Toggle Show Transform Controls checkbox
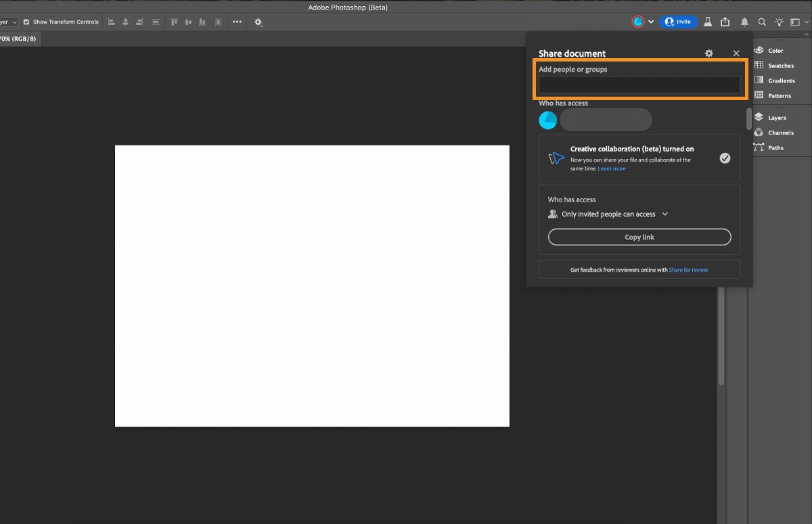 click(x=26, y=22)
